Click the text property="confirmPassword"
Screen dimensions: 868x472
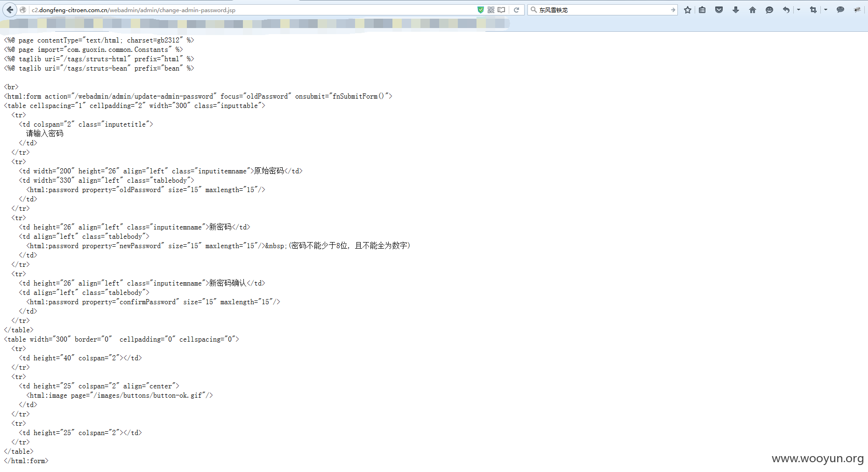[x=131, y=302]
